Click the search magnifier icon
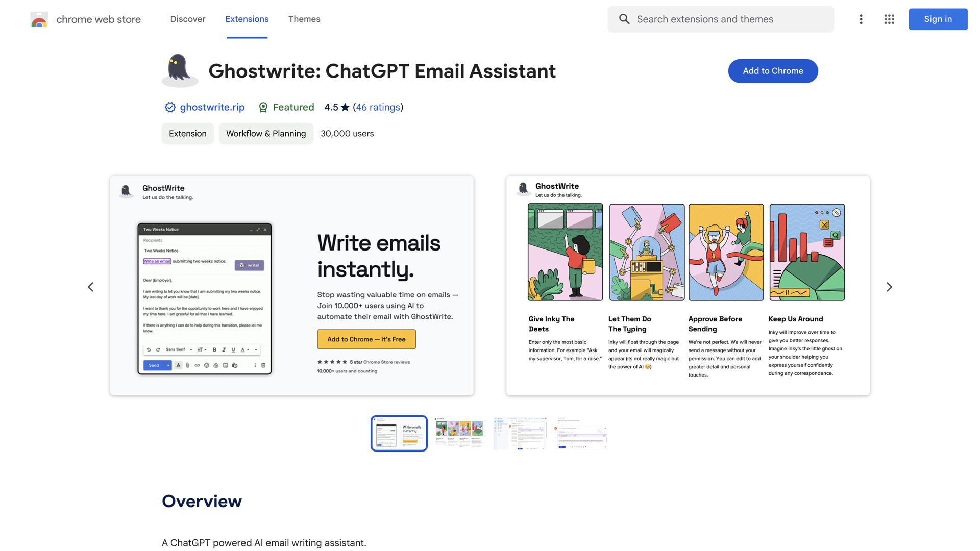 [624, 19]
